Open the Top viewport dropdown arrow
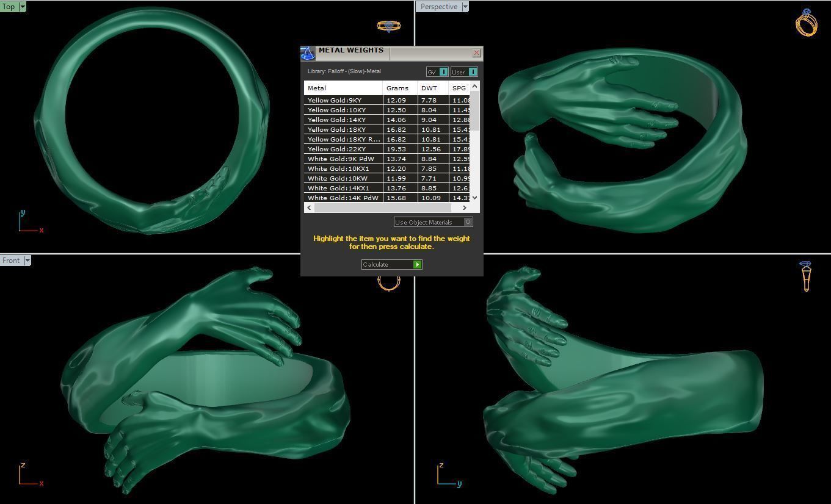The image size is (831, 504). (23, 7)
